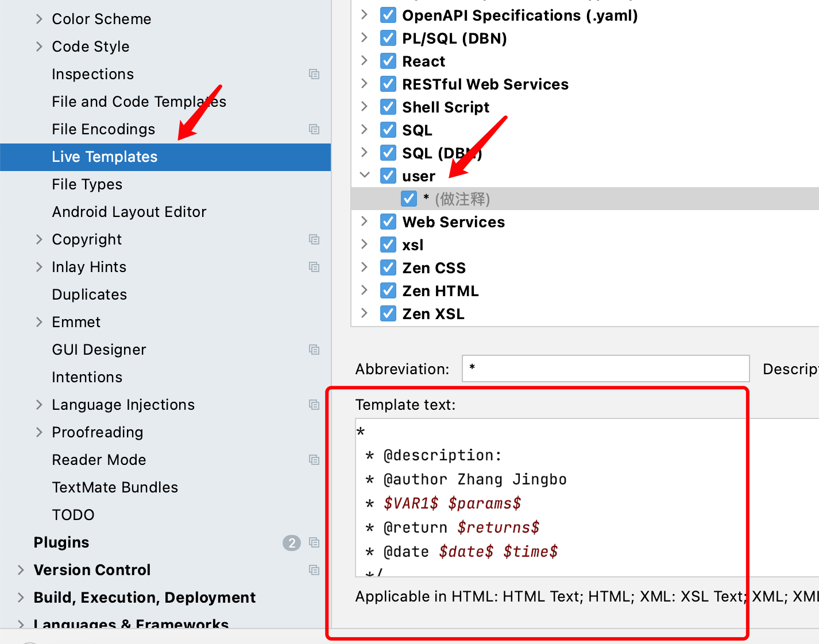Click project-level icon beside Inlay Hints
The width and height of the screenshot is (819, 644).
pos(314,267)
